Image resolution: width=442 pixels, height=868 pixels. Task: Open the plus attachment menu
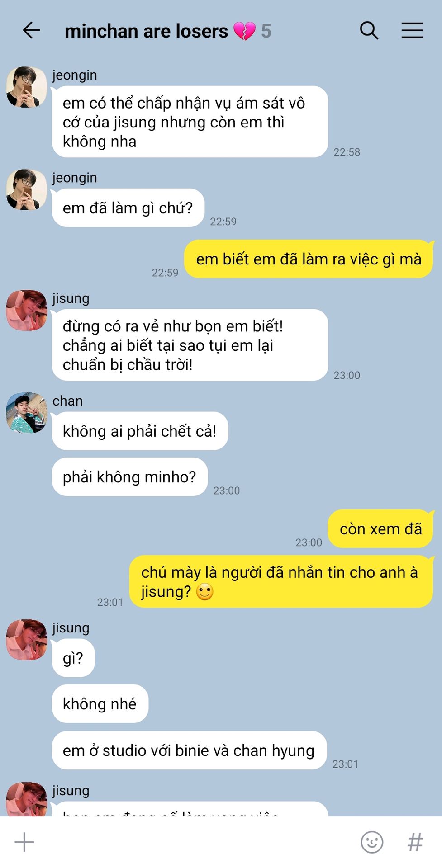coord(24,842)
